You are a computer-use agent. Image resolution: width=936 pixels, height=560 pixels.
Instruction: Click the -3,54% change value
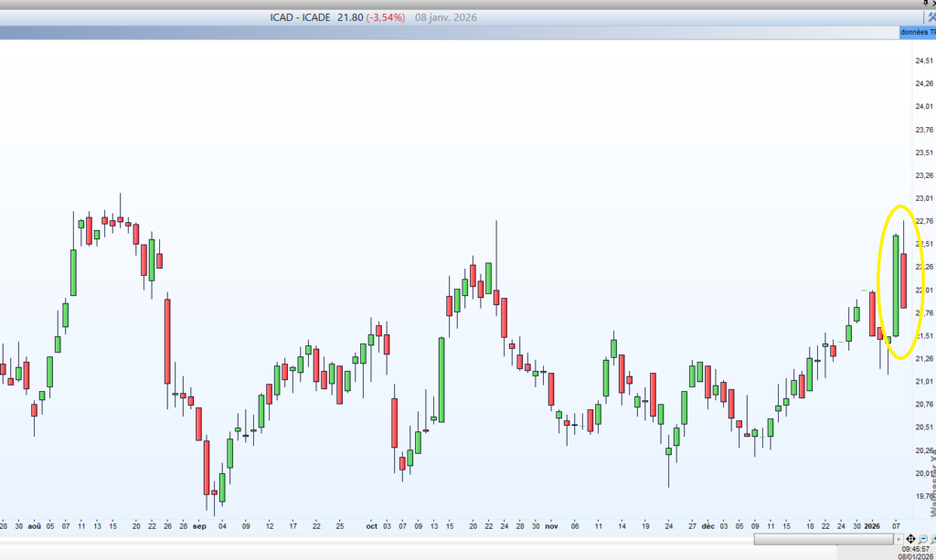388,17
